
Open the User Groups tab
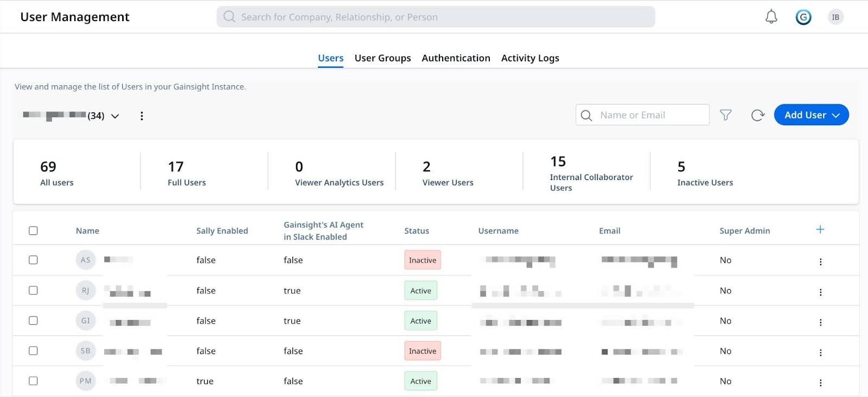coord(382,58)
